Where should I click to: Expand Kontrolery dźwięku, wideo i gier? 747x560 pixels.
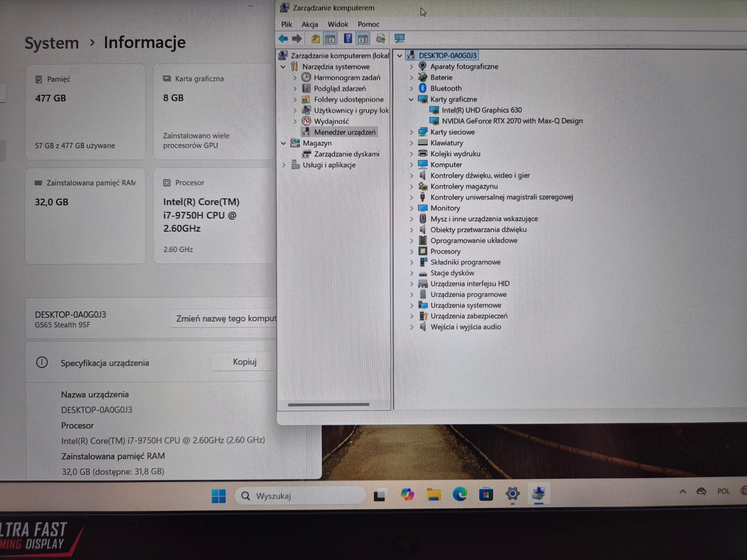411,175
